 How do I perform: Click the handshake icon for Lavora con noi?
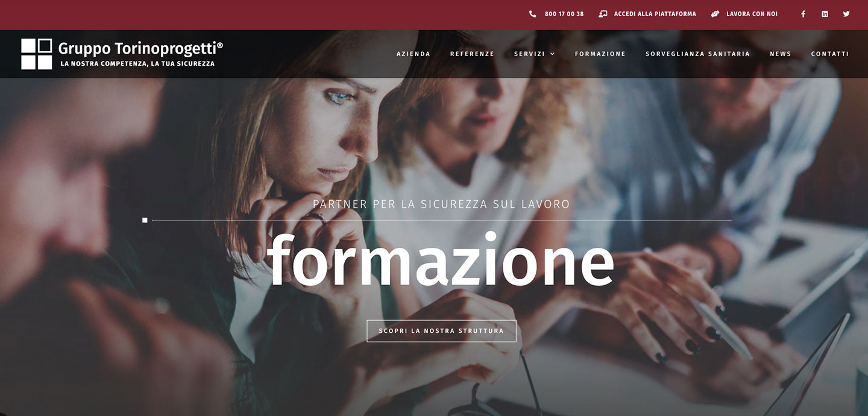[x=715, y=14]
